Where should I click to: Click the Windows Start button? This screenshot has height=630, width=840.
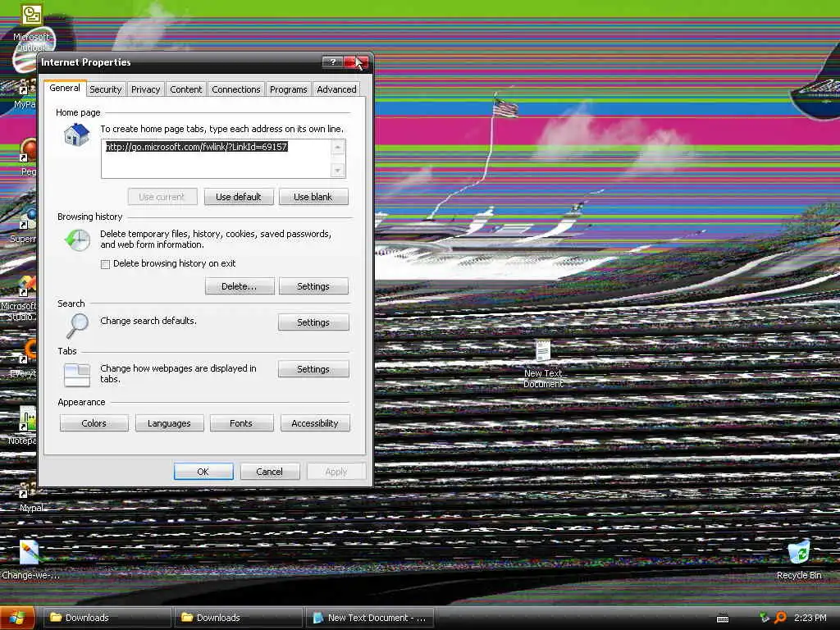[x=17, y=618]
